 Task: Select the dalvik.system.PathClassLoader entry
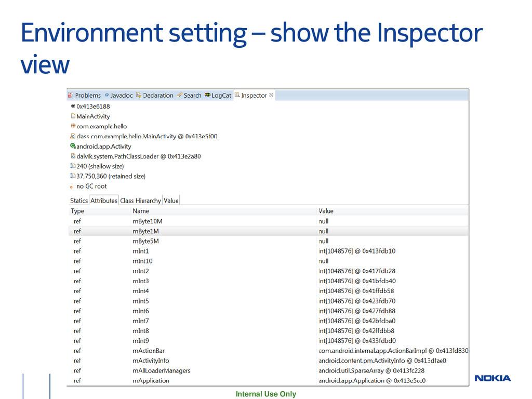[x=139, y=156]
